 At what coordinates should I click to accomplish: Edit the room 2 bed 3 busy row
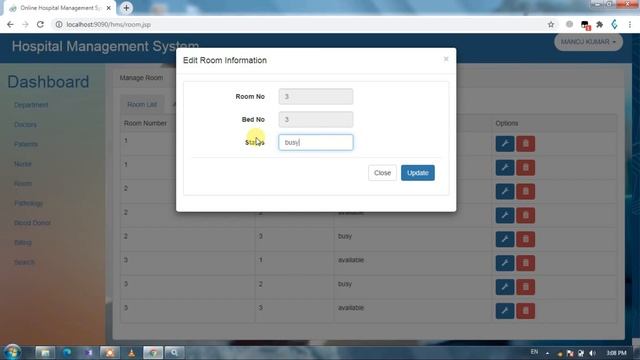click(504, 239)
